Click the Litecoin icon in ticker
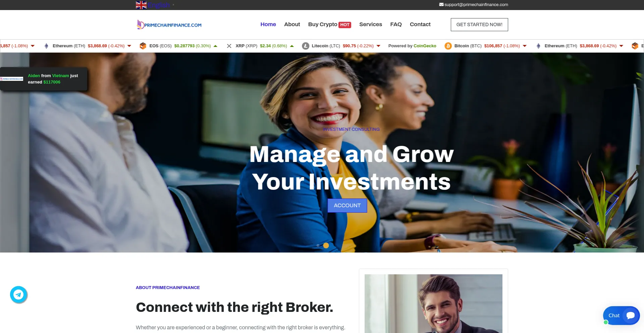The width and height of the screenshot is (644, 333). coord(306,46)
